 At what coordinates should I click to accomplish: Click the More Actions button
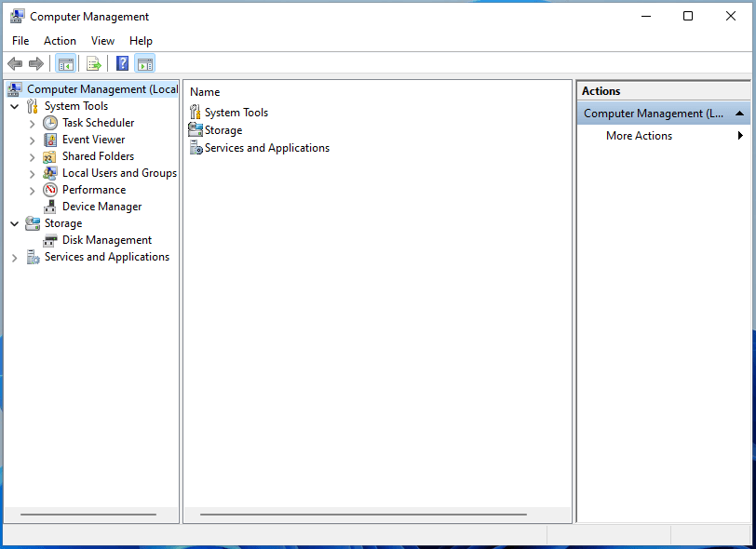tap(640, 135)
